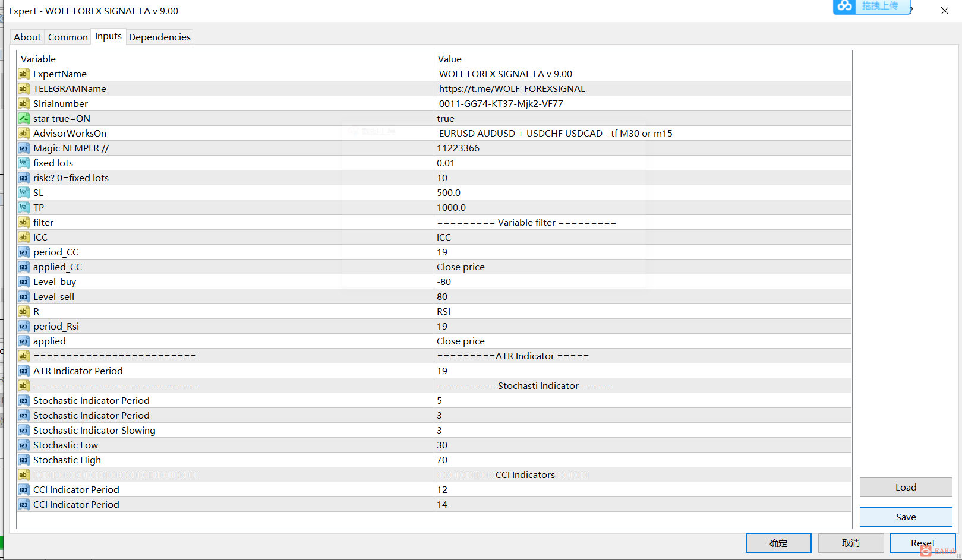Select the Inputs tab
The width and height of the screenshot is (962, 560).
click(108, 36)
